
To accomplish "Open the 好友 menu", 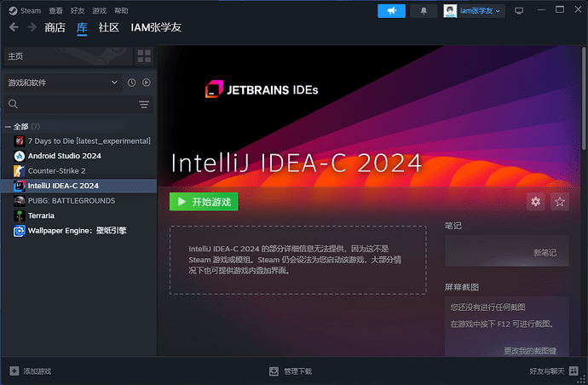I will pyautogui.click(x=78, y=10).
